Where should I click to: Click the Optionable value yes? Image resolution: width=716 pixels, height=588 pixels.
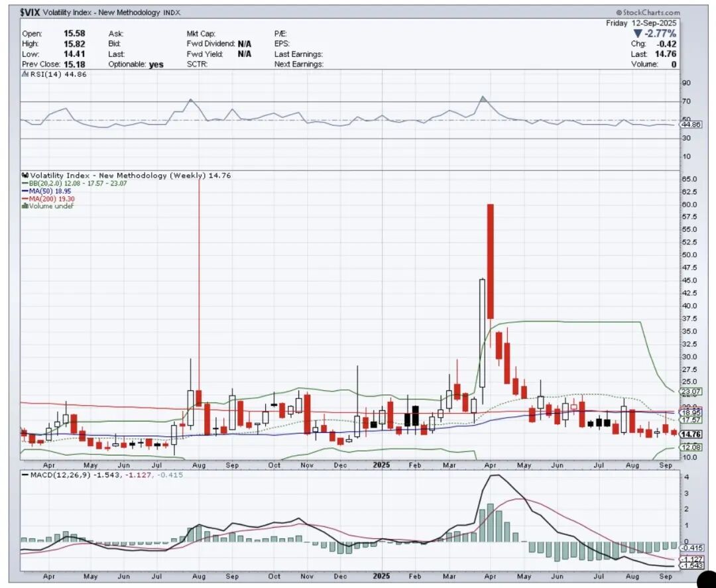156,64
